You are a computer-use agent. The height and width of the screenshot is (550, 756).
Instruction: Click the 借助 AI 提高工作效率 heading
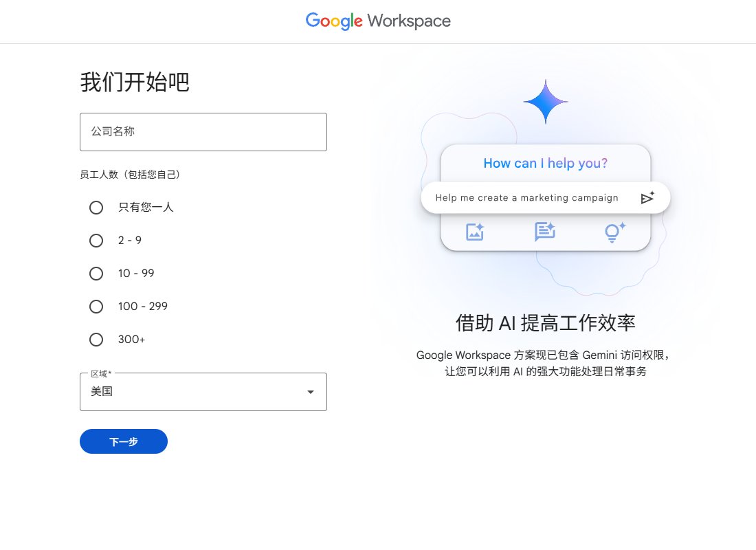point(545,322)
